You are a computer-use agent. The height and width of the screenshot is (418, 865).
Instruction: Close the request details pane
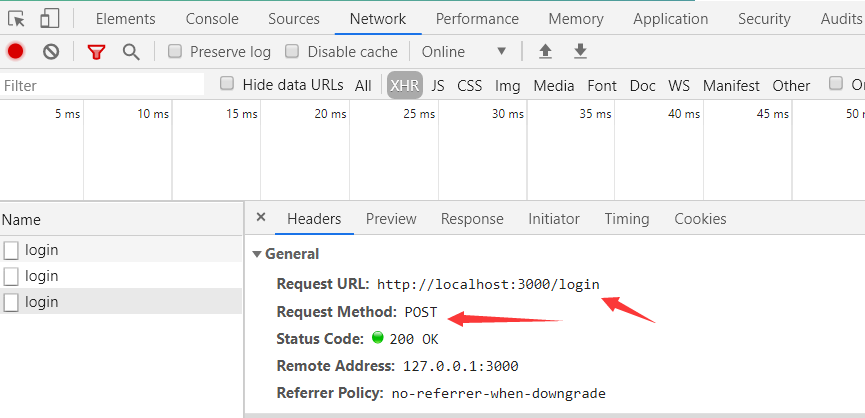261,218
